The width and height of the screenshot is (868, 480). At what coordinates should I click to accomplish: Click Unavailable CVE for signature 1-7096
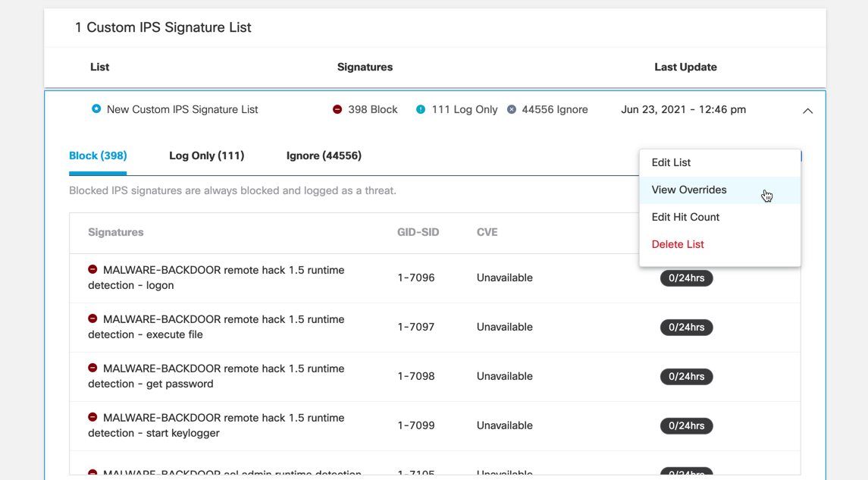[x=504, y=278]
